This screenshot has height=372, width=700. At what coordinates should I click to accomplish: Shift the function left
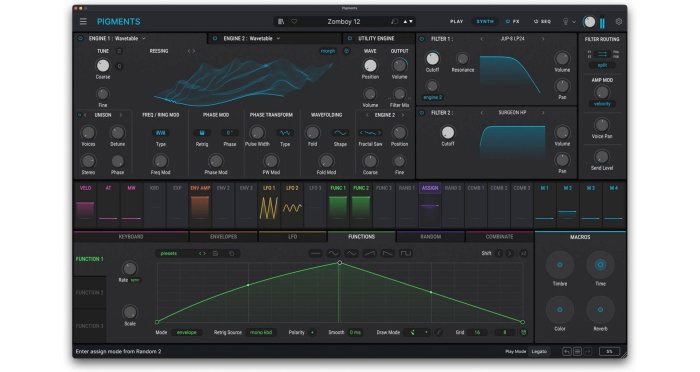point(499,253)
